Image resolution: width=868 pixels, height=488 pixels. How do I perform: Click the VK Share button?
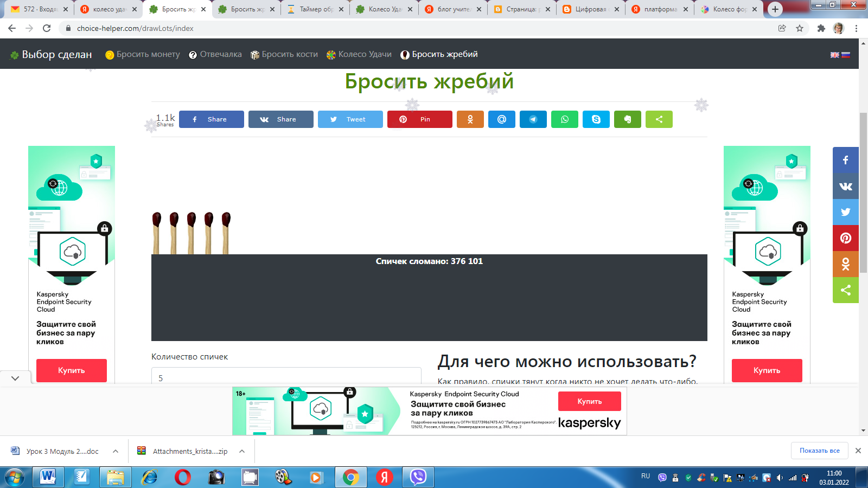(x=281, y=119)
